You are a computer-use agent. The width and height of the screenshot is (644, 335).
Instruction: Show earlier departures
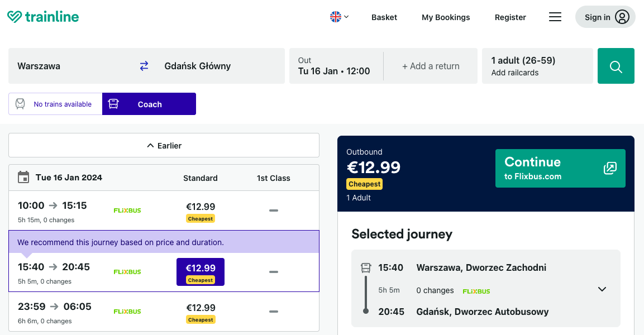pyautogui.click(x=164, y=145)
